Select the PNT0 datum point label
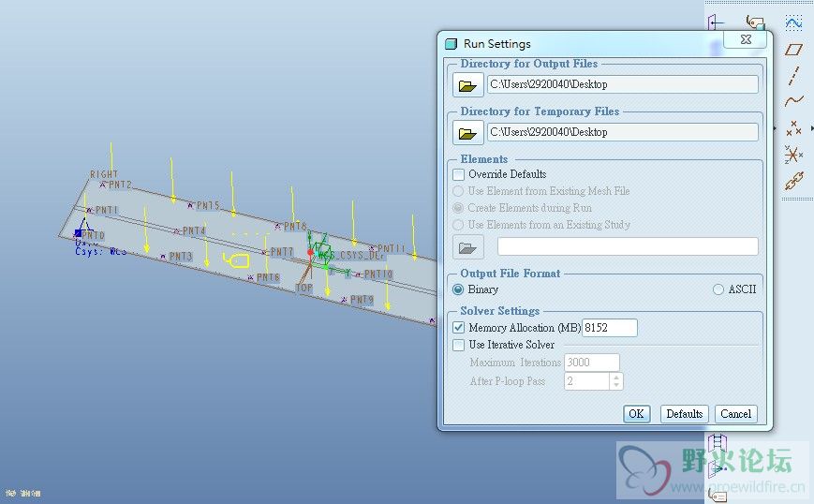 point(93,235)
